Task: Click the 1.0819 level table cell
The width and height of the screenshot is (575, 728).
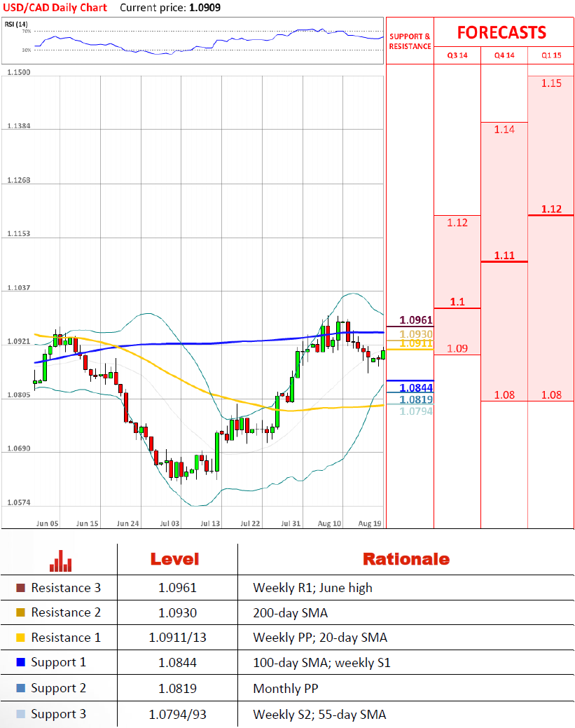Action: coord(177,689)
